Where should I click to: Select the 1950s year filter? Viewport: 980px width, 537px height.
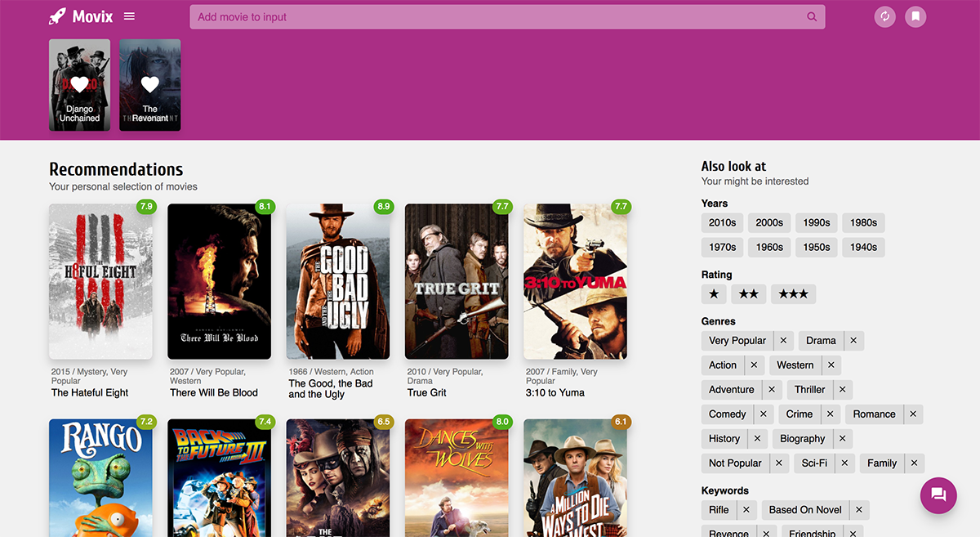pos(817,247)
